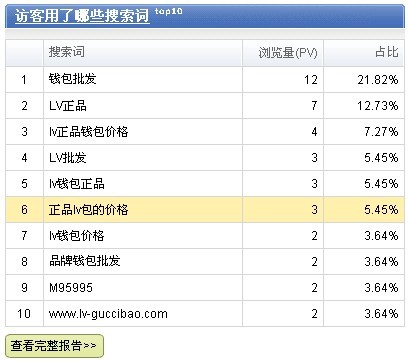Click the 3.64% in the M95995 row
This screenshot has width=408, height=361.
point(381,288)
